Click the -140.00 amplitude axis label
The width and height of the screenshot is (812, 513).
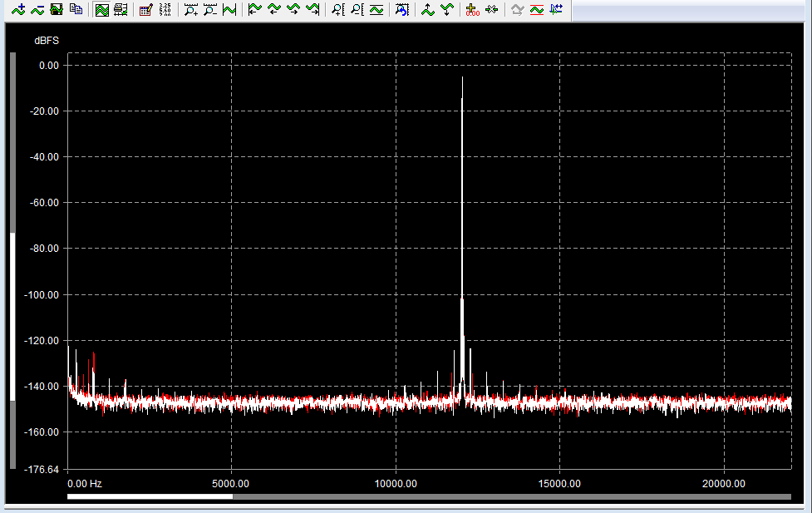[x=42, y=386]
